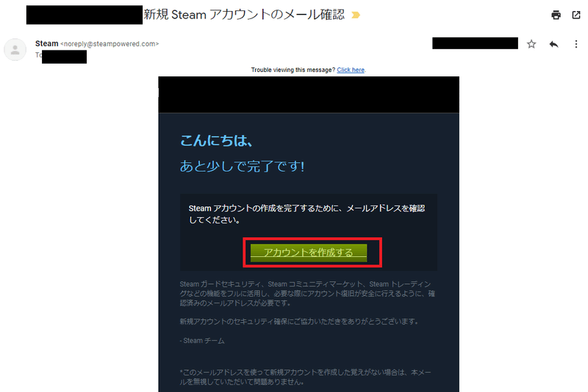Screen dimensions: 588x392
Task: Open the email in a new window
Action: point(576,15)
